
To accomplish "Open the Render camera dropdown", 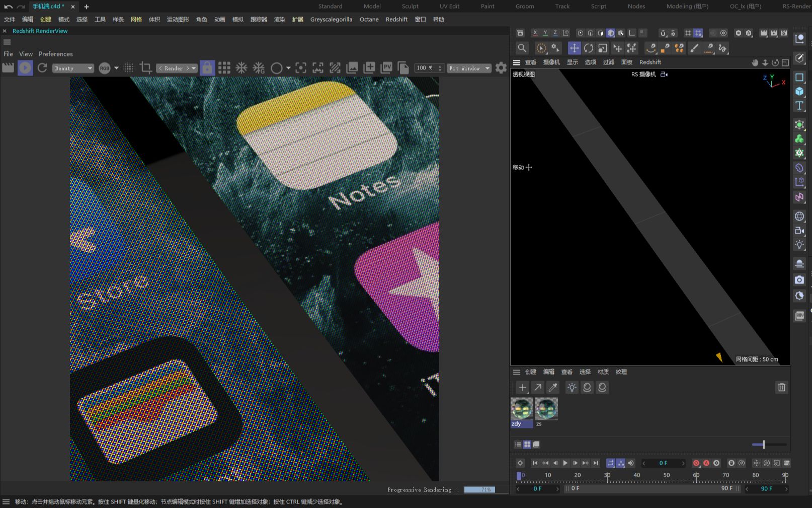I will (x=177, y=68).
